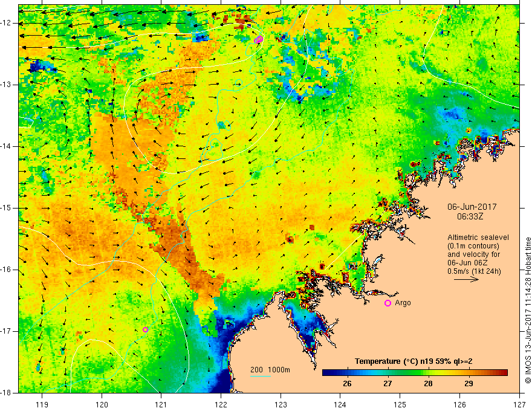
Task: Click longitude axis label '124'
Action: pyautogui.click(x=340, y=404)
